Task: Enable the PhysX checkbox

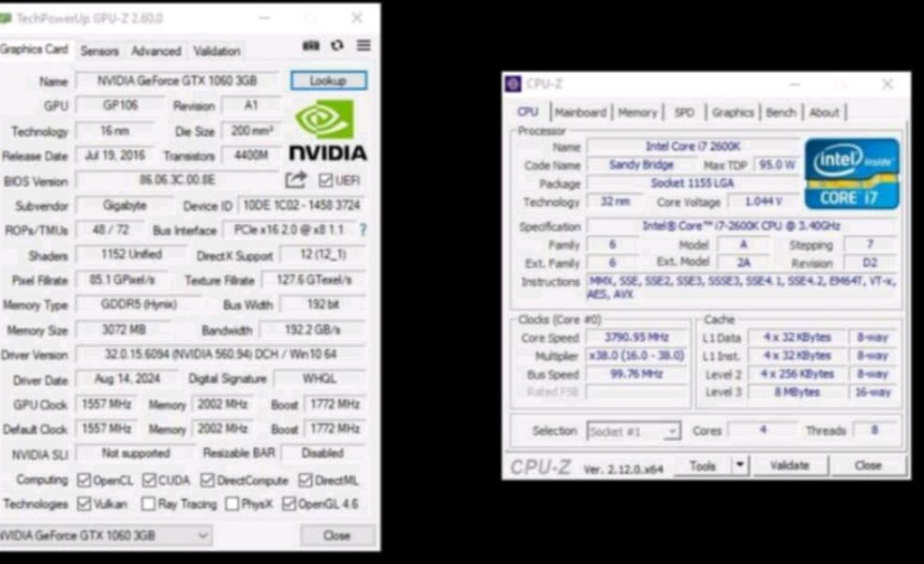Action: click(232, 504)
